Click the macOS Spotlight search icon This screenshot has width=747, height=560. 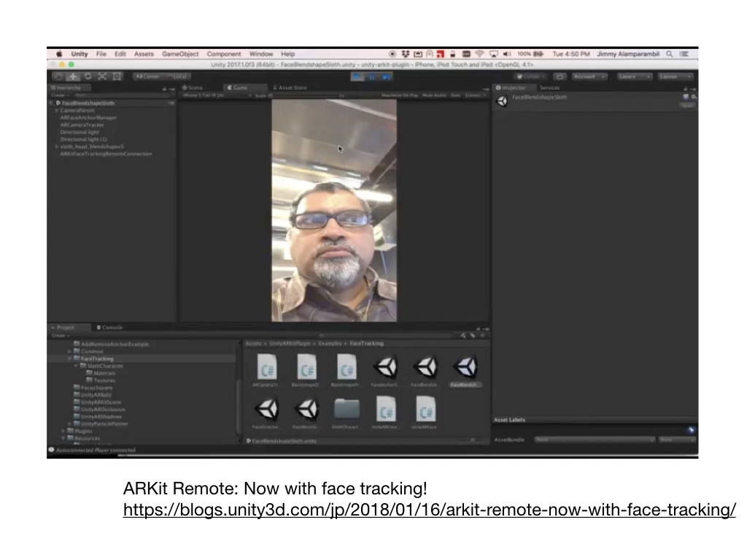670,54
